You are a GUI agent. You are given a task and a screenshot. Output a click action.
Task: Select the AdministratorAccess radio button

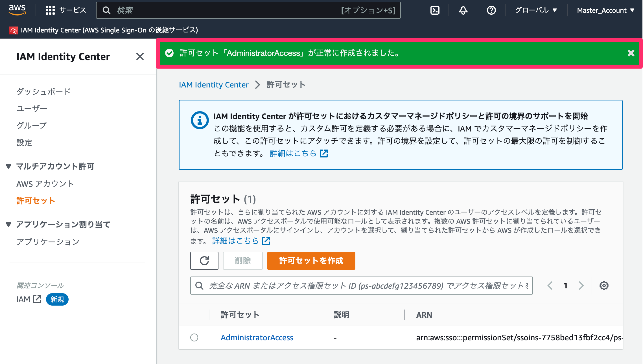point(194,337)
